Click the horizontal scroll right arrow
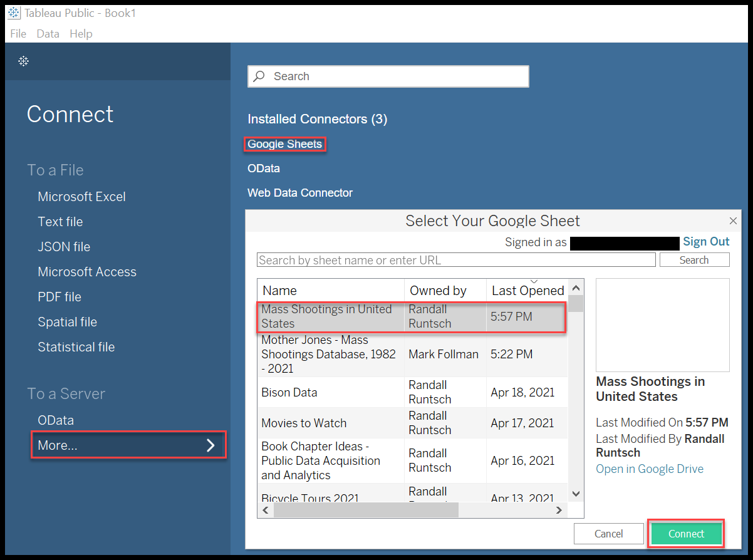 pyautogui.click(x=560, y=511)
